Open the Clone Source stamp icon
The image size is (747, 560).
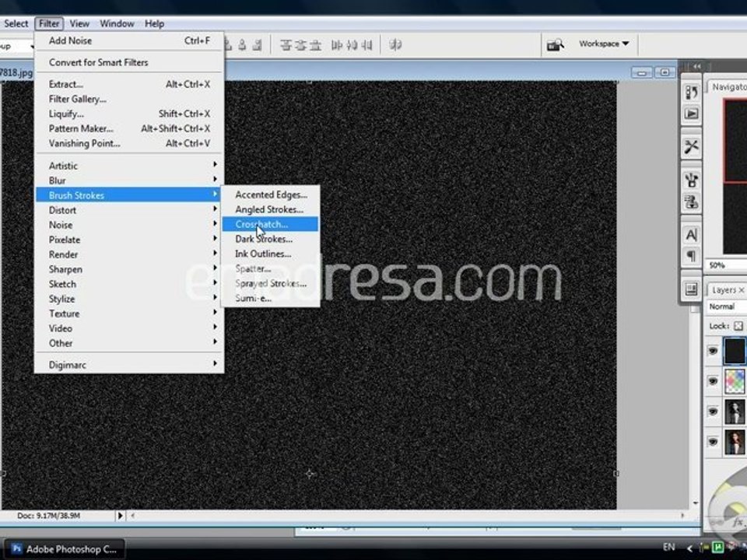click(691, 202)
